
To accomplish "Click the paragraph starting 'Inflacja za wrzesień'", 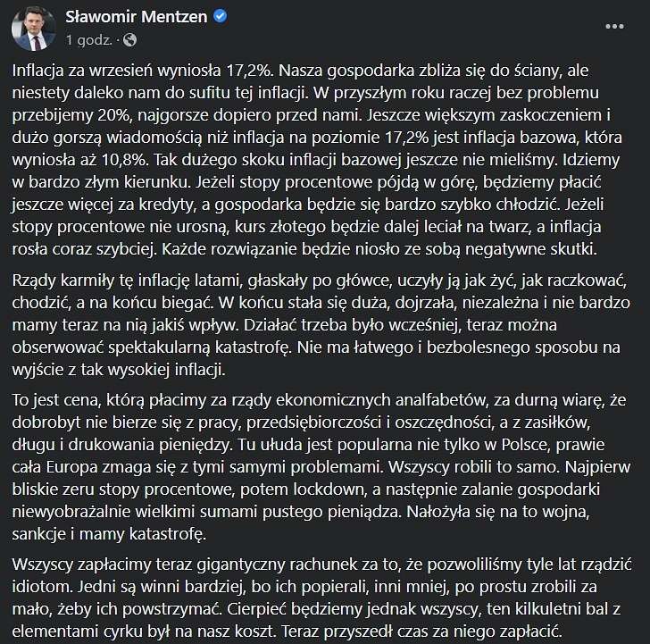I will [317, 160].
